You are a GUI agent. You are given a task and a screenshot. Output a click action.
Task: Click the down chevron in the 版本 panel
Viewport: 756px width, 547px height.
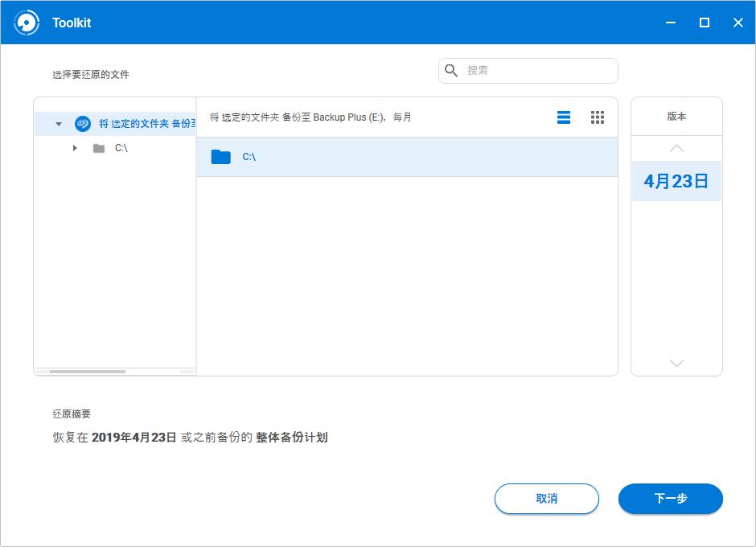point(676,363)
